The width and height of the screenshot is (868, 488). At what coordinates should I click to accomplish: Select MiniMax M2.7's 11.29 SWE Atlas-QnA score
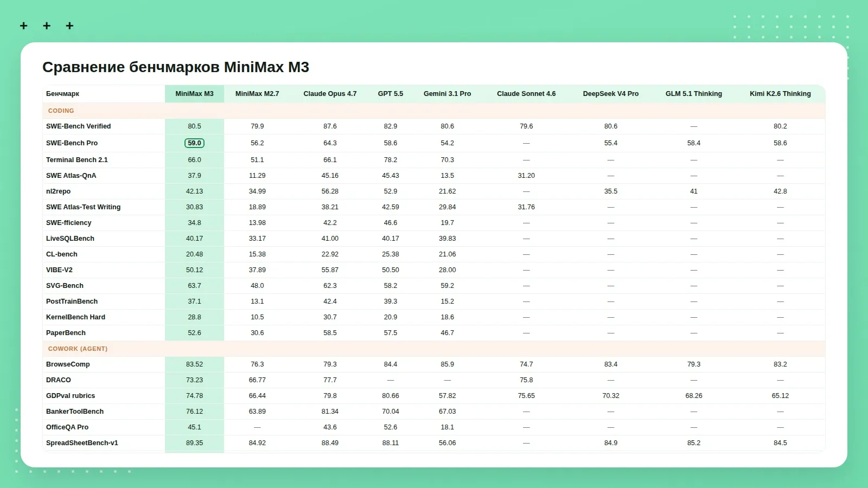tap(257, 176)
